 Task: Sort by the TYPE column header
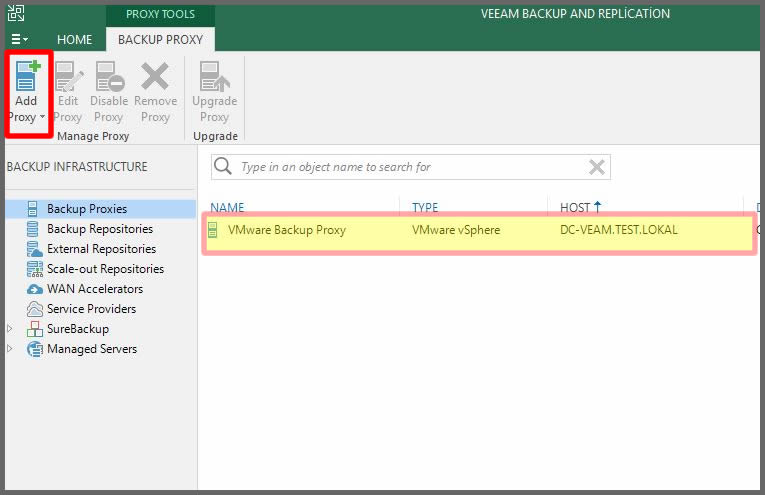coord(425,207)
